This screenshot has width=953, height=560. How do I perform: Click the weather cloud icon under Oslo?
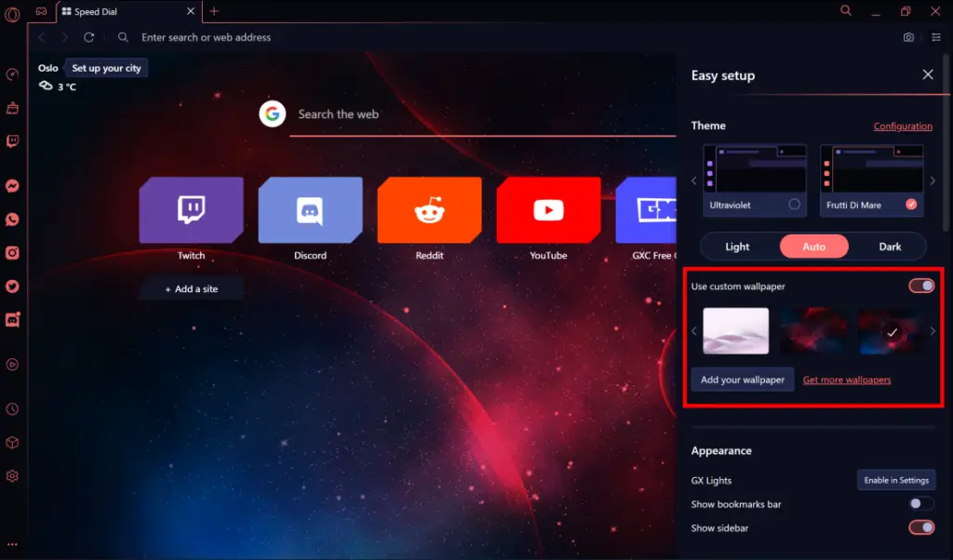click(46, 86)
